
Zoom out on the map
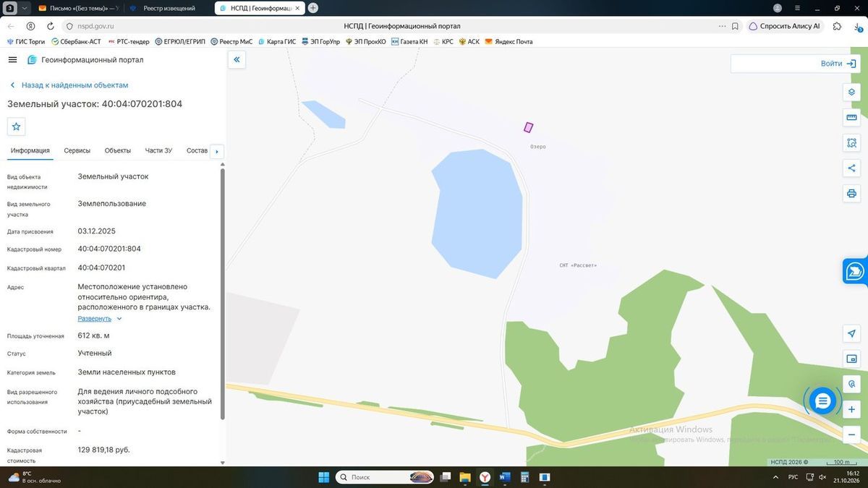(851, 435)
